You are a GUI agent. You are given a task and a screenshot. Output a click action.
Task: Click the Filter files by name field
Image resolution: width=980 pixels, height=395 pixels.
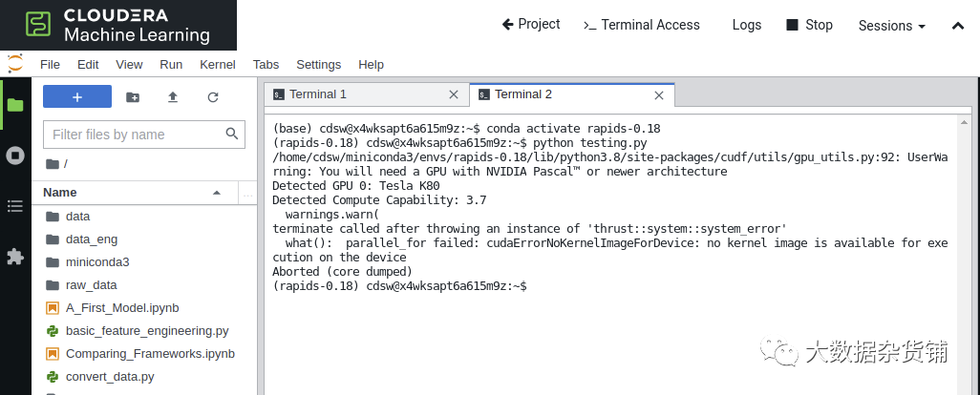pyautogui.click(x=136, y=135)
